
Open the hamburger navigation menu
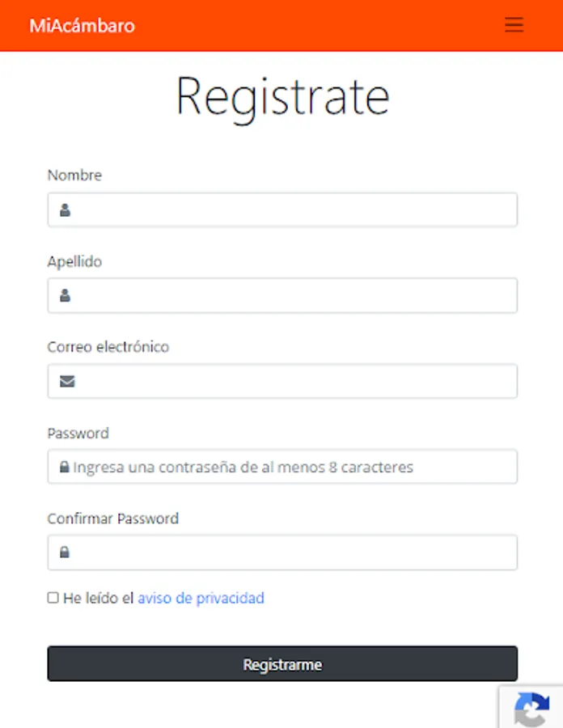[514, 25]
